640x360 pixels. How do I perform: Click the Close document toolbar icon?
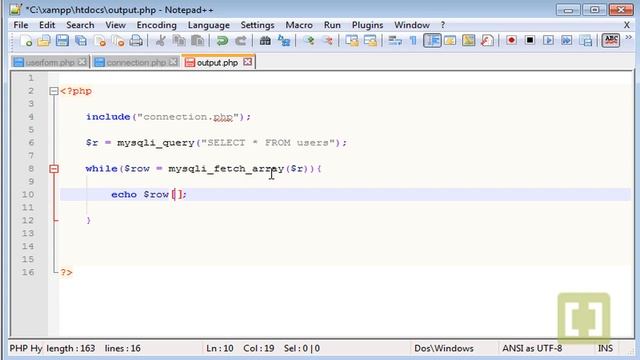click(x=100, y=40)
